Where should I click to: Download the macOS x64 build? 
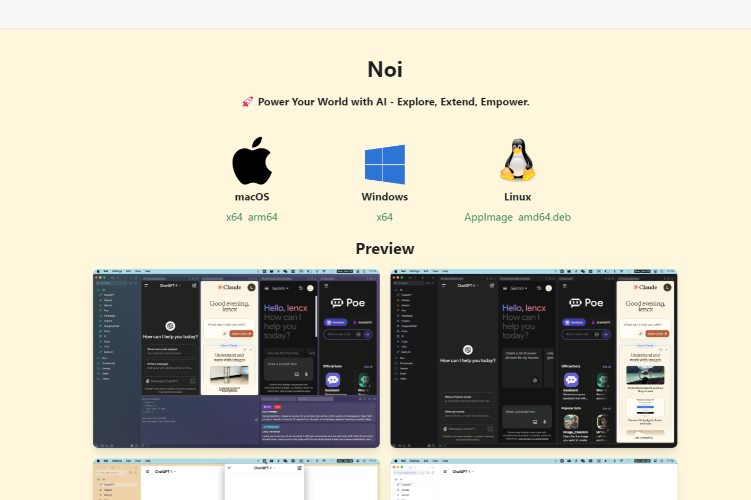[234, 217]
